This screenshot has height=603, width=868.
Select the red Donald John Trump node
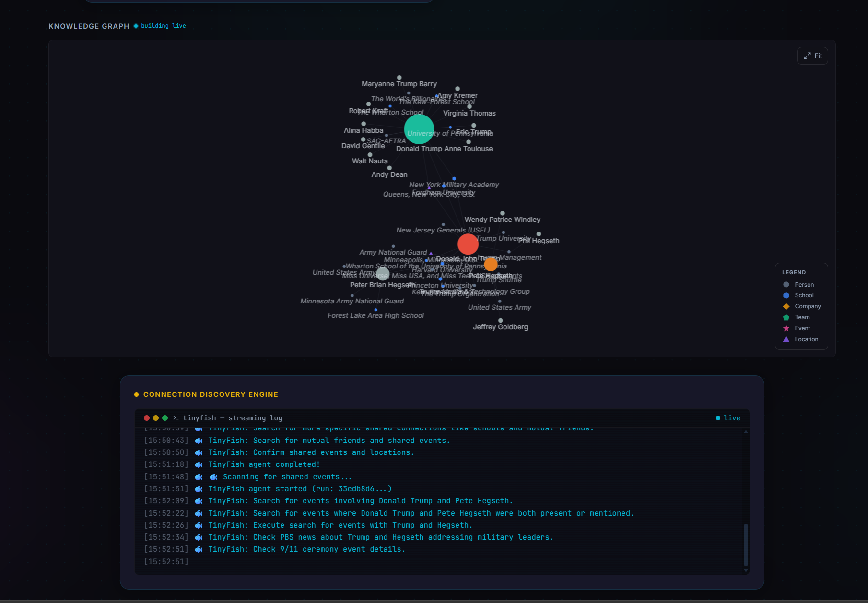coord(468,244)
